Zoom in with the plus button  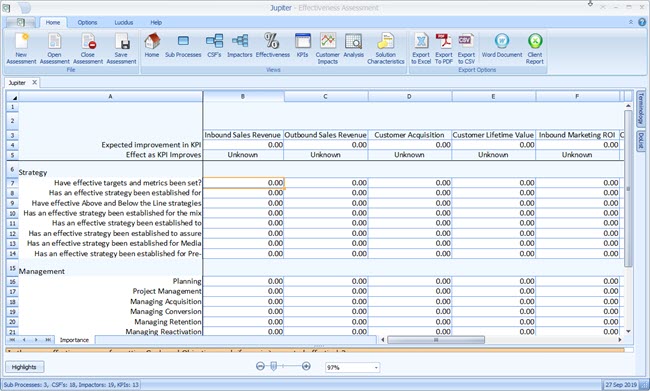coord(306,366)
